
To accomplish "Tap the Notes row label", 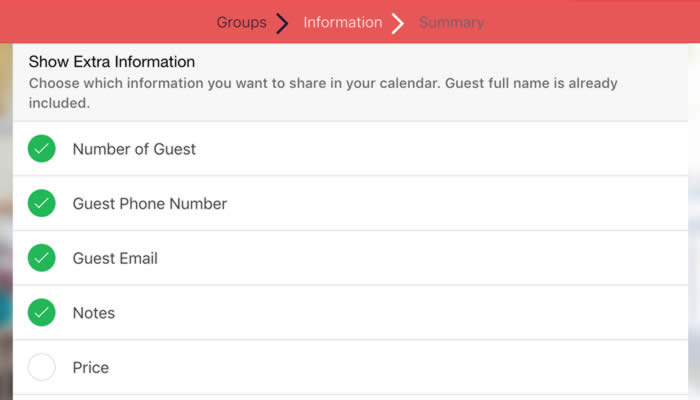I will coord(94,313).
